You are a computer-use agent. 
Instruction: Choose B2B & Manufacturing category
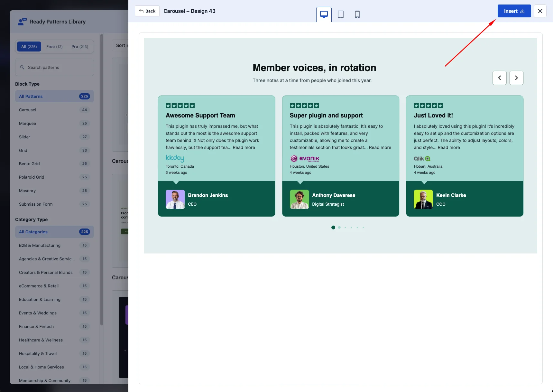pyautogui.click(x=54, y=245)
